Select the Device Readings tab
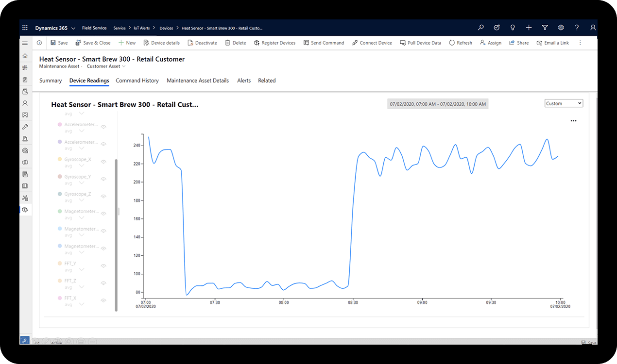The width and height of the screenshot is (617, 364). (89, 81)
